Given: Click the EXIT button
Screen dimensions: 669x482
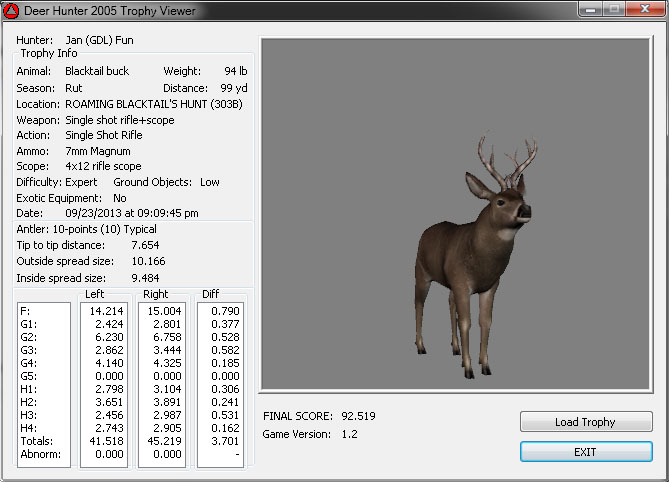Looking at the screenshot, I should (585, 452).
